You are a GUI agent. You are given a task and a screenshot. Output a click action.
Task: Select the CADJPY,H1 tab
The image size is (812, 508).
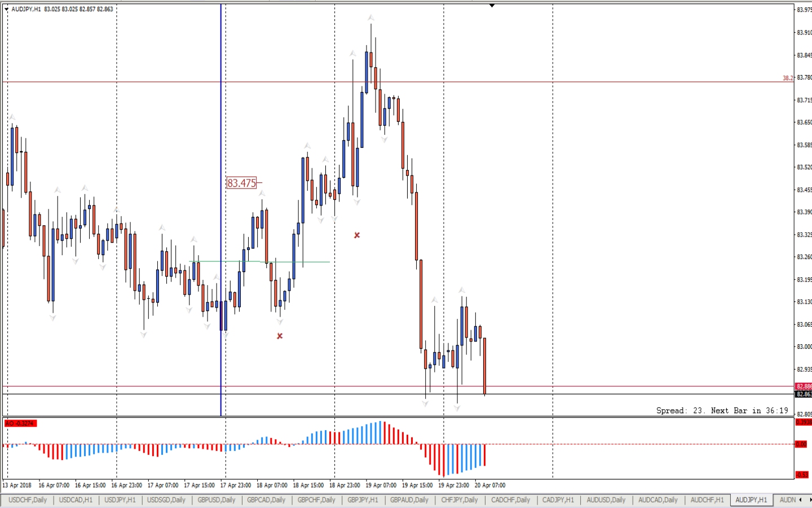pyautogui.click(x=558, y=500)
